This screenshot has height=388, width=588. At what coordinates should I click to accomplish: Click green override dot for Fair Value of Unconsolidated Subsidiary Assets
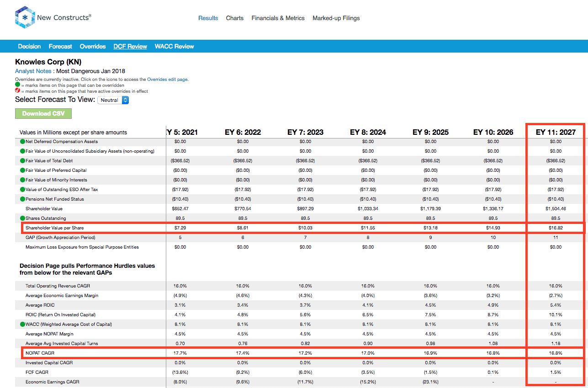point(22,151)
